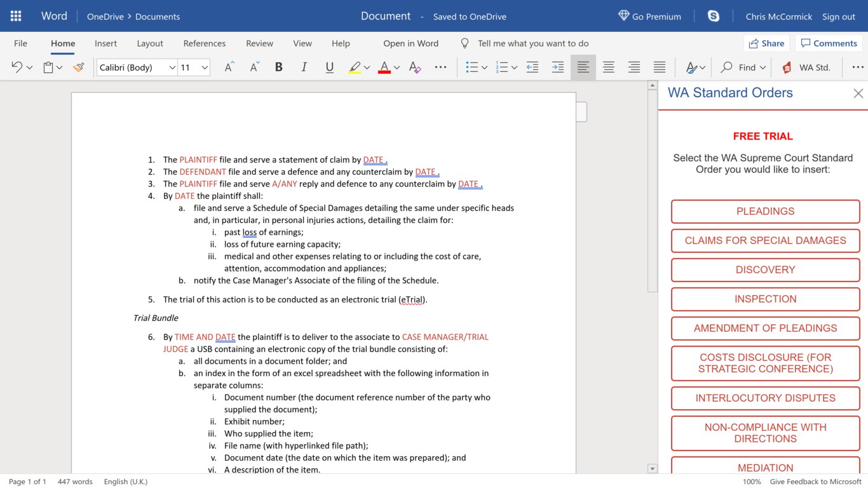Insert CLAIMS FOR SPECIAL DAMAGES order
This screenshot has width=868, height=488.
(765, 240)
